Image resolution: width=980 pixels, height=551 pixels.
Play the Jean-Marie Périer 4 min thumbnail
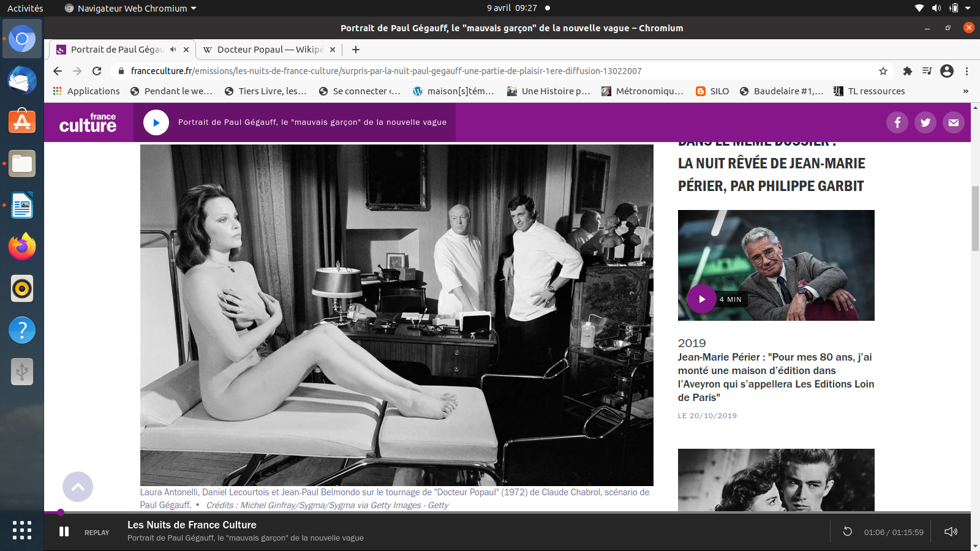pyautogui.click(x=702, y=299)
